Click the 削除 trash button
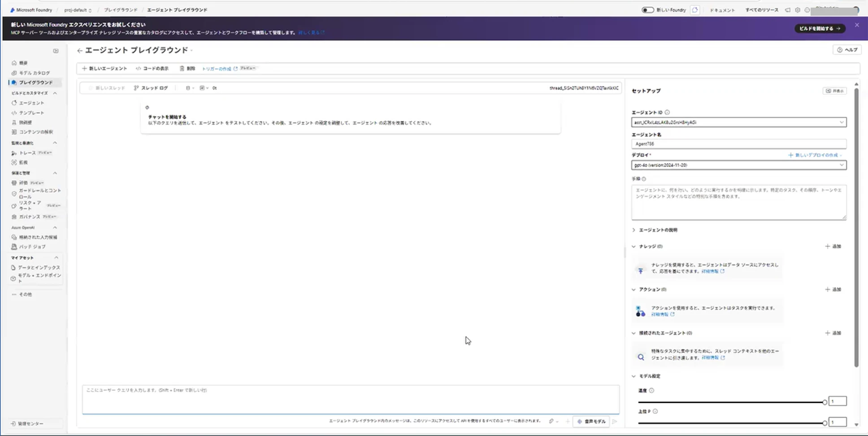 (x=187, y=69)
